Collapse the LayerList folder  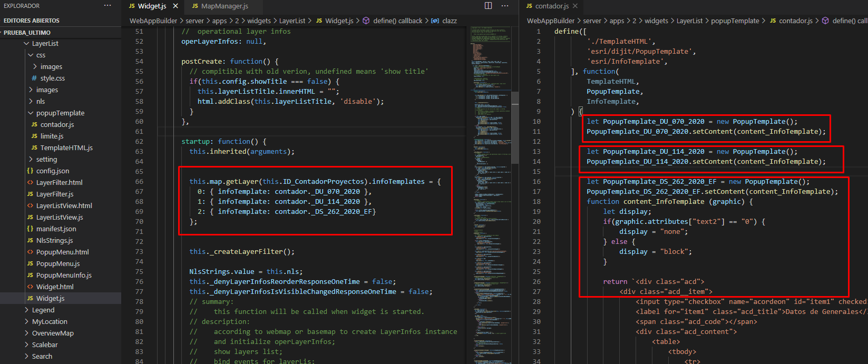pyautogui.click(x=45, y=44)
